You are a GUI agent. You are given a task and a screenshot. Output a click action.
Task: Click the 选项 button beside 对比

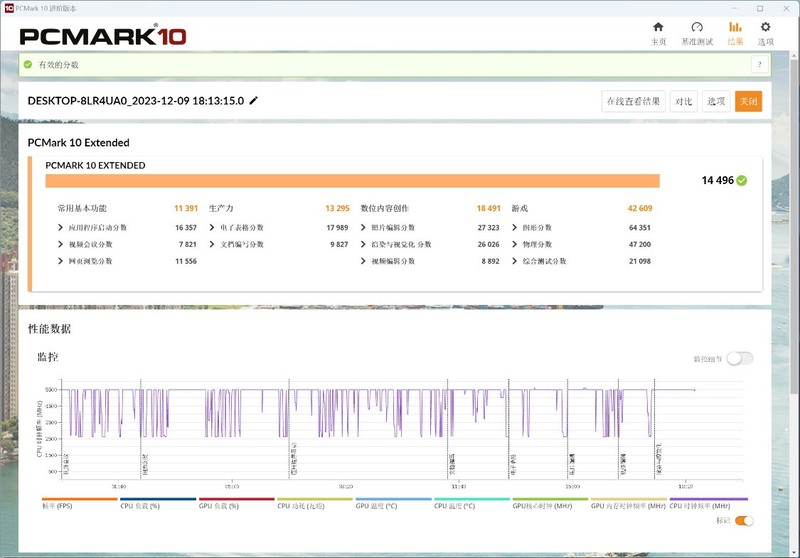(716, 102)
